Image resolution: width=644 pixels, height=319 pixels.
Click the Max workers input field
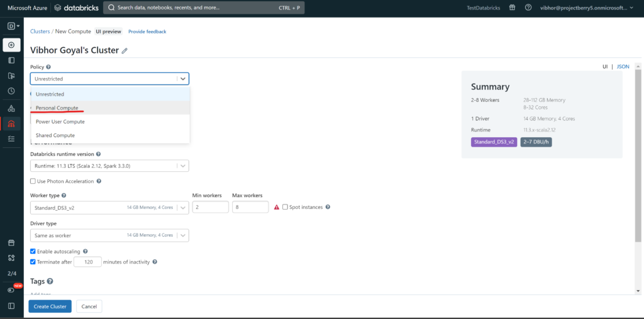250,207
